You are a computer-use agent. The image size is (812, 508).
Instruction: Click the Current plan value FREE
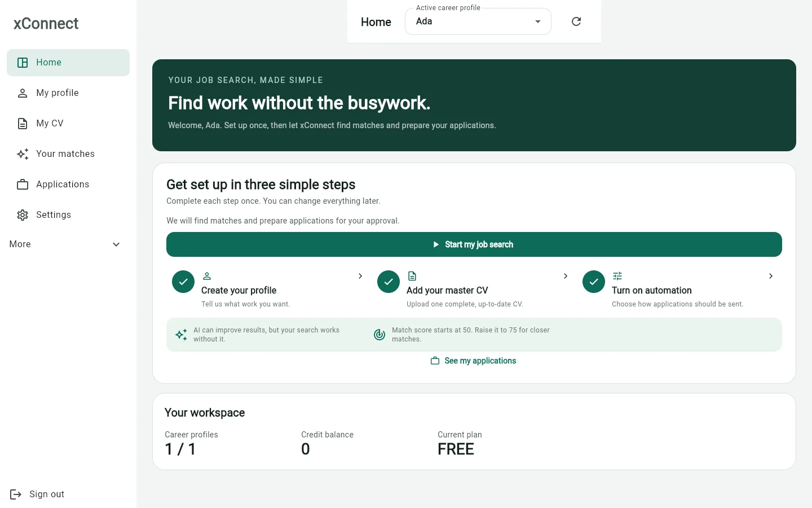click(x=456, y=449)
